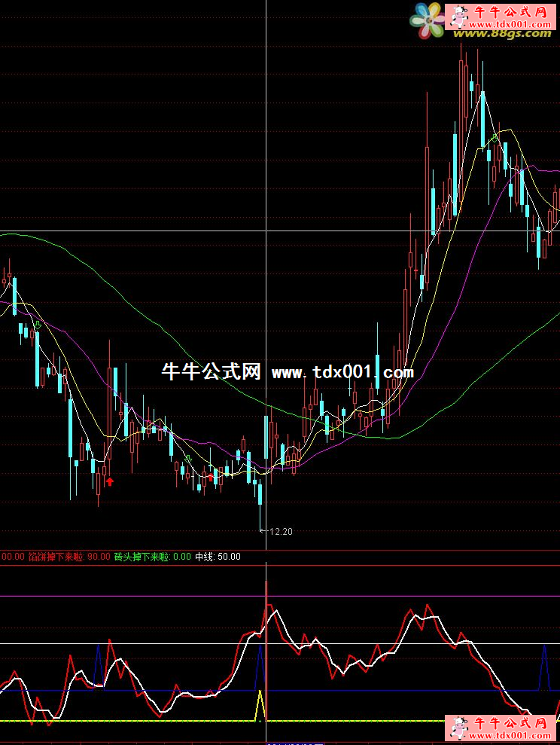
Task: Click the 砖头掉下来啦 indicator label
Action: [x=142, y=557]
